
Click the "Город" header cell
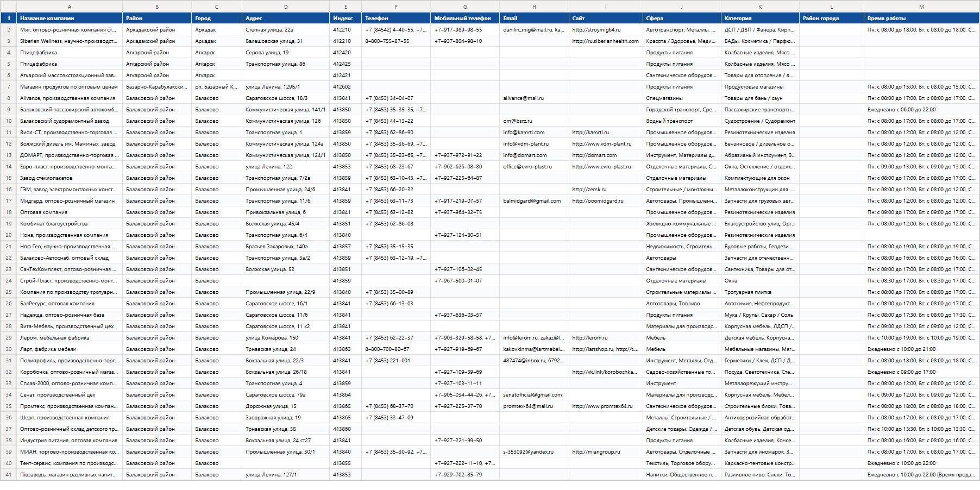[x=217, y=18]
